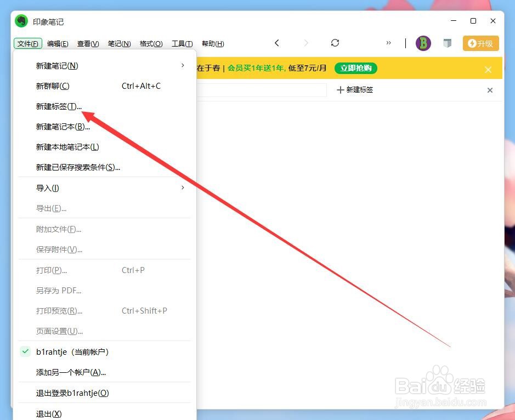Click the green 立即抢购 button
This screenshot has width=515, height=420.
click(x=356, y=68)
